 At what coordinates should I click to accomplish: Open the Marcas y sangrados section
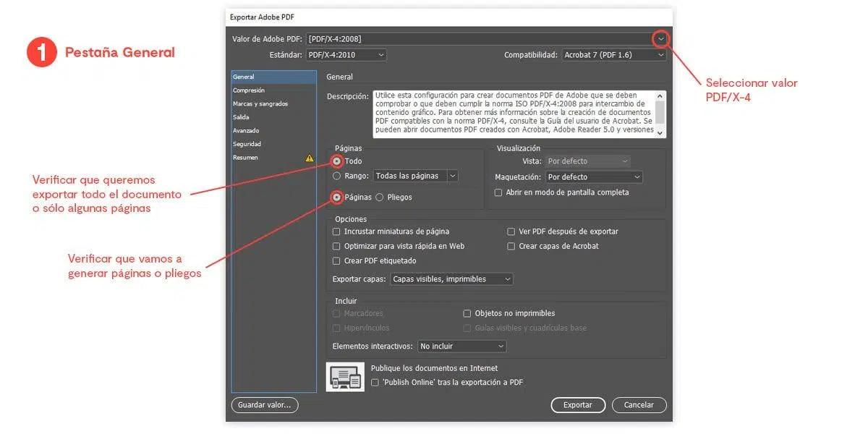tap(260, 104)
